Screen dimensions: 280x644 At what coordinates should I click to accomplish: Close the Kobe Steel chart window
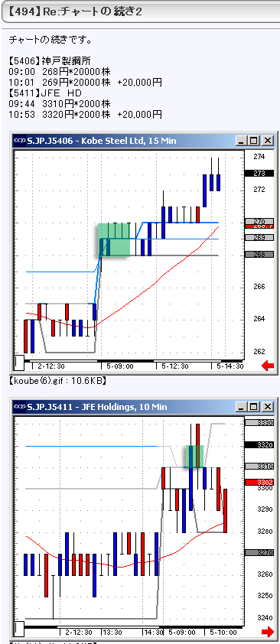[x=268, y=141]
